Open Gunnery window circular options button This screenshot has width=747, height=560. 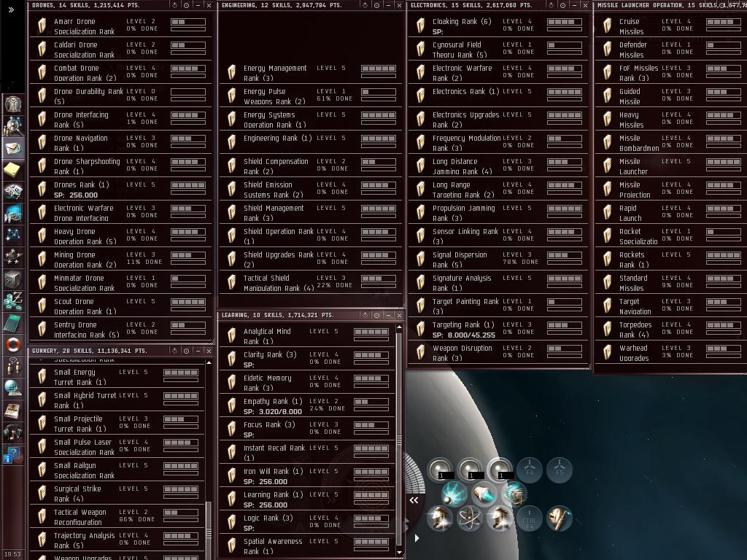(x=186, y=351)
